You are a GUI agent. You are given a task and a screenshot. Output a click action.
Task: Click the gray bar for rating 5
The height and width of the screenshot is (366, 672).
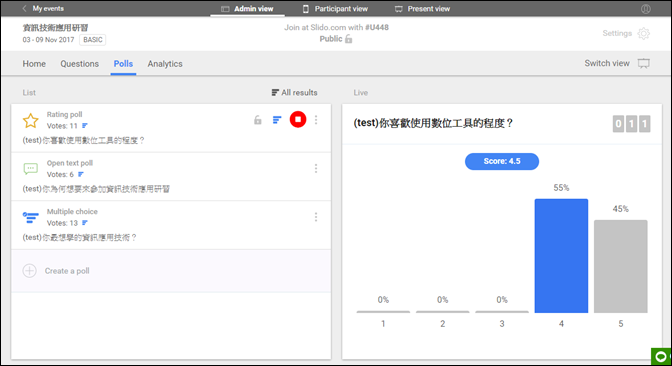tap(621, 267)
